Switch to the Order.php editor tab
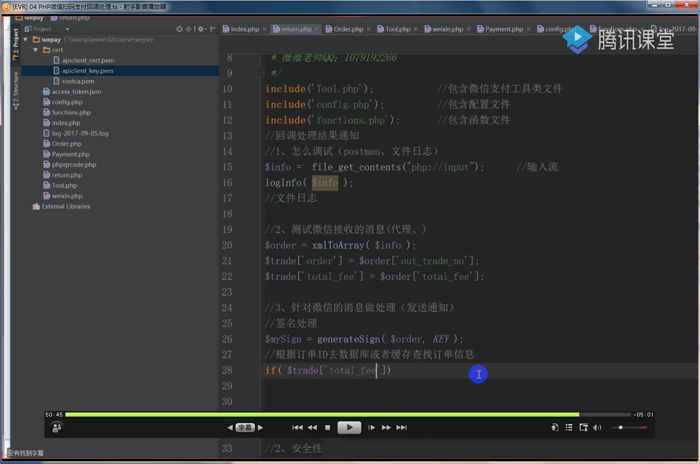The width and height of the screenshot is (700, 464). 348,29
